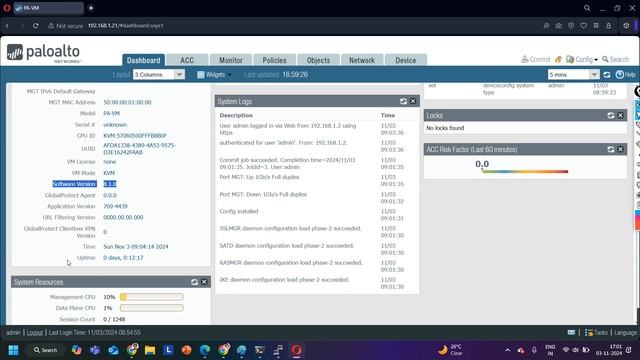Image resolution: width=640 pixels, height=360 pixels.
Task: Open the browser extensions cube icon
Action: 626,26
